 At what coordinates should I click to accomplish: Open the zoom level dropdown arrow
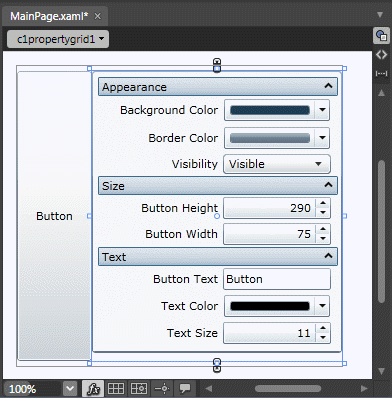(70, 388)
